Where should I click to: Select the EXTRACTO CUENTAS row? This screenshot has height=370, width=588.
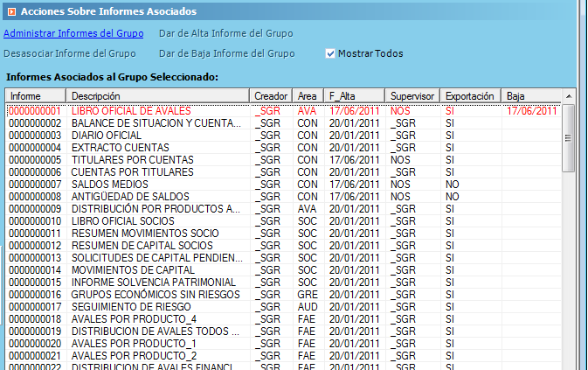coord(283,148)
